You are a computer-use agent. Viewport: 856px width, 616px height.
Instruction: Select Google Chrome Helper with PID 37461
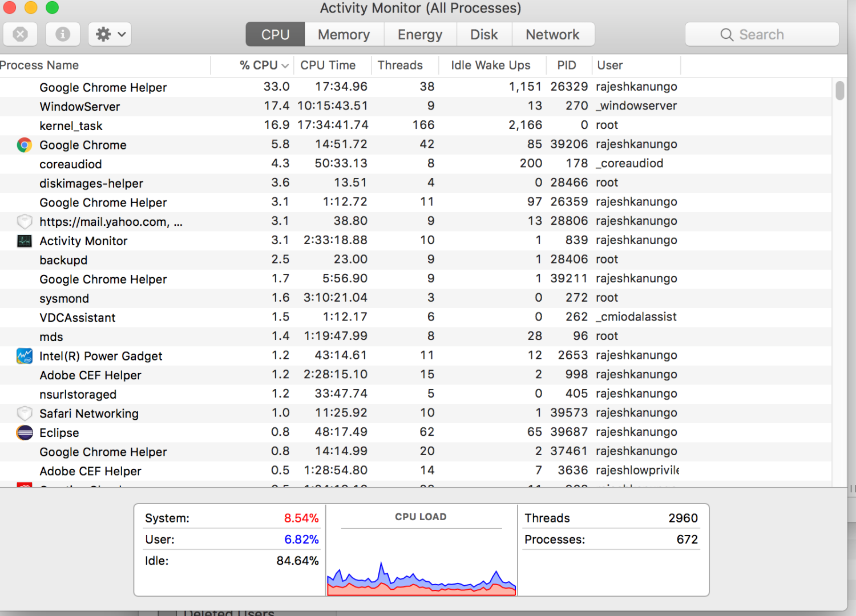pyautogui.click(x=415, y=452)
